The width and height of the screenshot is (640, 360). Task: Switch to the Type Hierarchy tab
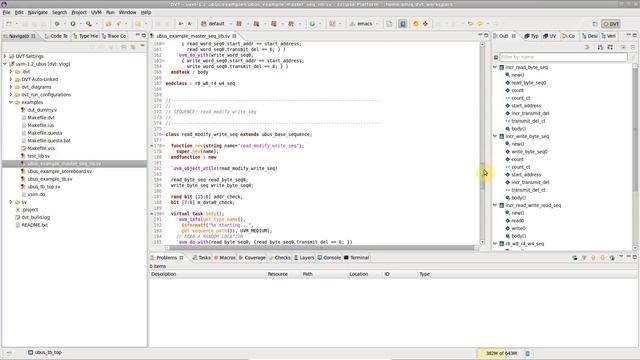[x=86, y=36]
